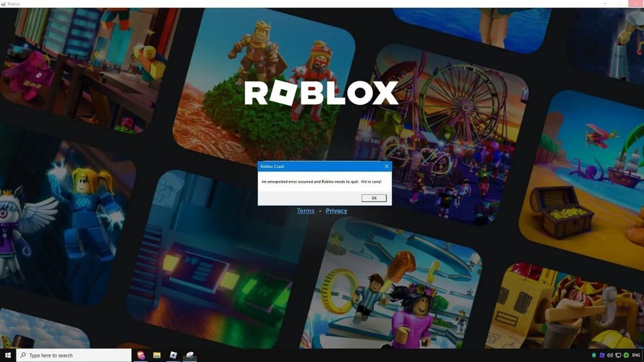This screenshot has height=362, width=644.
Task: Open the Terms link
Action: (306, 211)
